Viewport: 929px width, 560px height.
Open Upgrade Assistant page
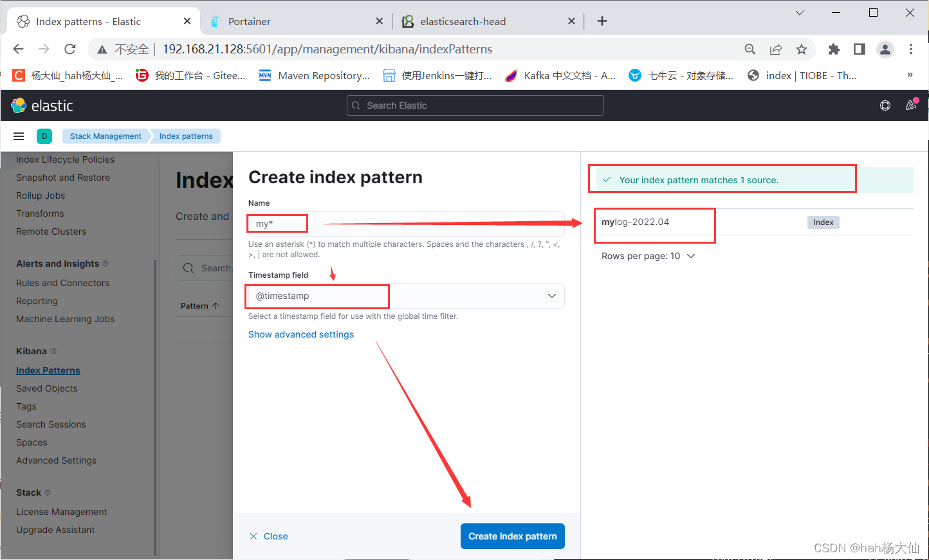pos(55,530)
